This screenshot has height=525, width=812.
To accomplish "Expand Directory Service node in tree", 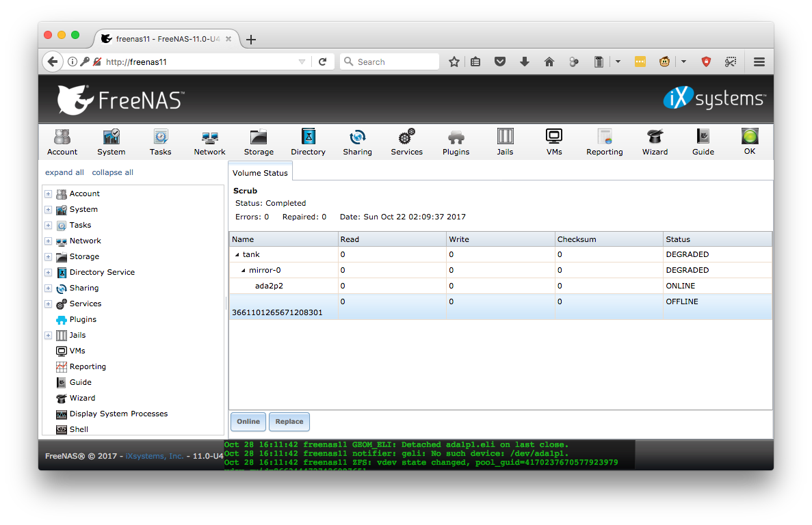I will (x=48, y=273).
